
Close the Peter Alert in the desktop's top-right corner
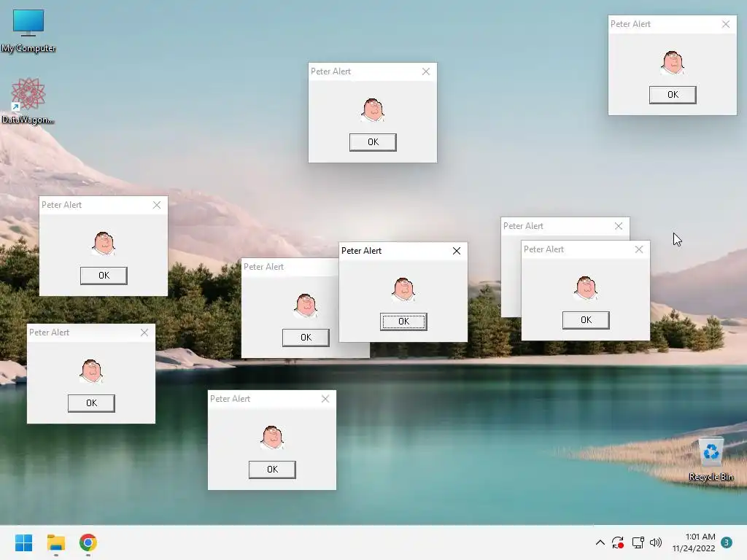(726, 24)
